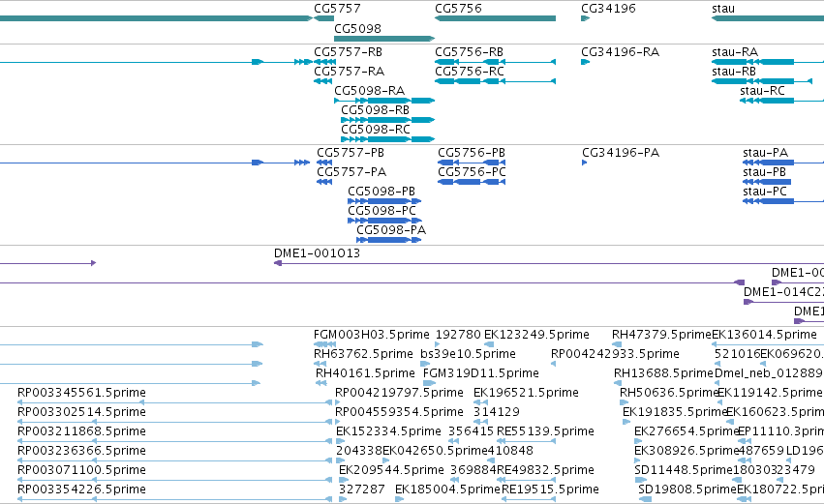Select EST RH13688.5prime
This screenshot has width=824, height=504.
pyautogui.click(x=663, y=373)
